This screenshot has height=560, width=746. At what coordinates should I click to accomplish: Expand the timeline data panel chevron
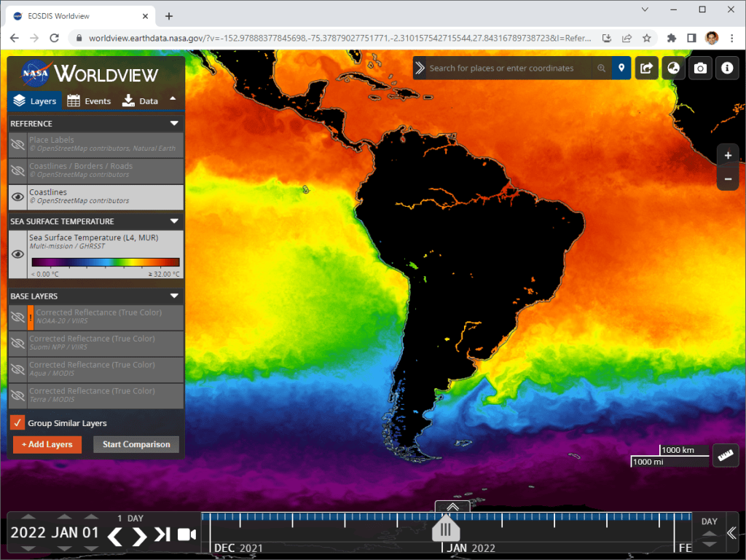point(452,507)
